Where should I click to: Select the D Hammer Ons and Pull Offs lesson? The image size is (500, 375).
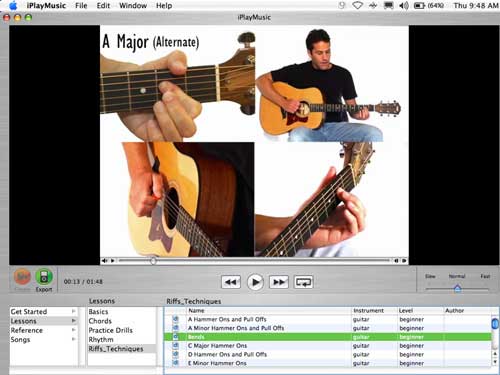[328, 354]
